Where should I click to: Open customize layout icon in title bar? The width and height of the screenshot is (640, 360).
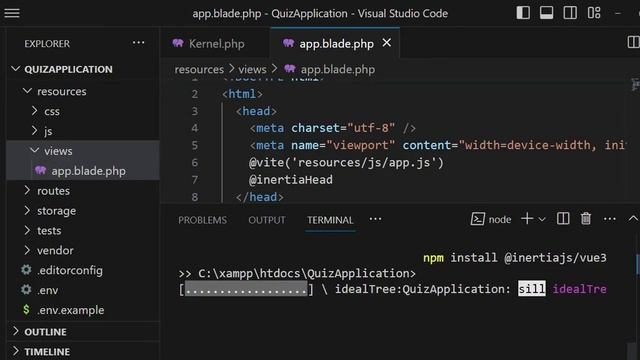(594, 13)
